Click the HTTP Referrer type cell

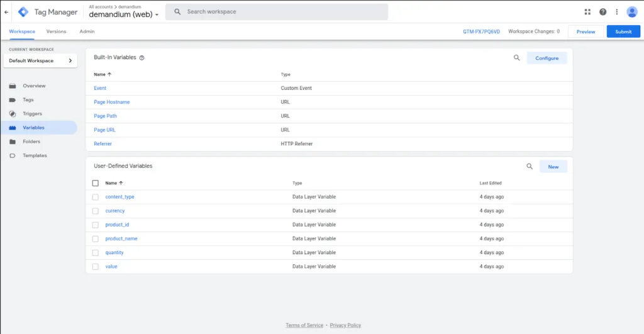(x=297, y=144)
